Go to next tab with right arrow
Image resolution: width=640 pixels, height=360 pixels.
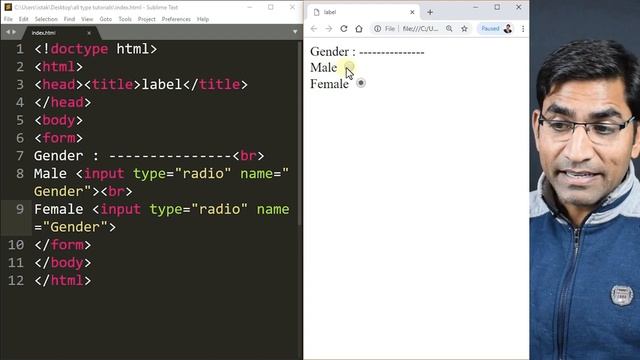tap(14, 32)
